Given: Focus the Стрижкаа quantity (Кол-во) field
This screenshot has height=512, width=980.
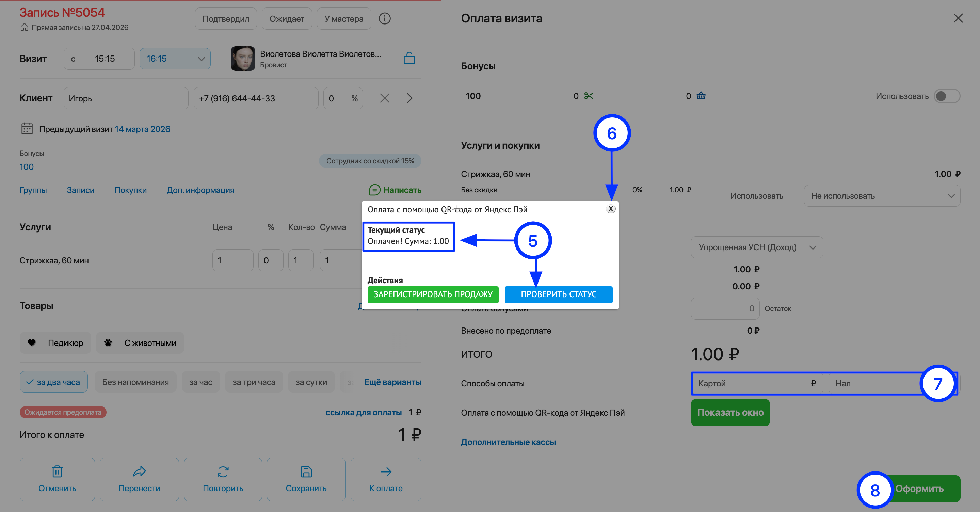Looking at the screenshot, I should pos(301,260).
